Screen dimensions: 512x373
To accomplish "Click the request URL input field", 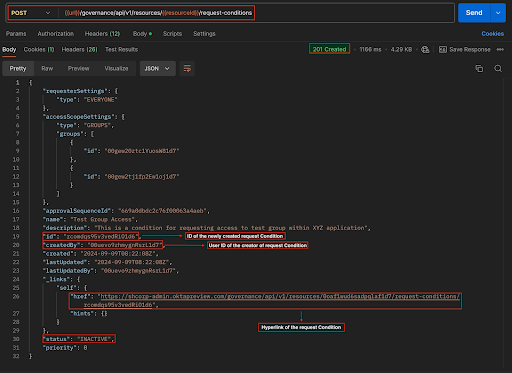I will tap(256, 13).
